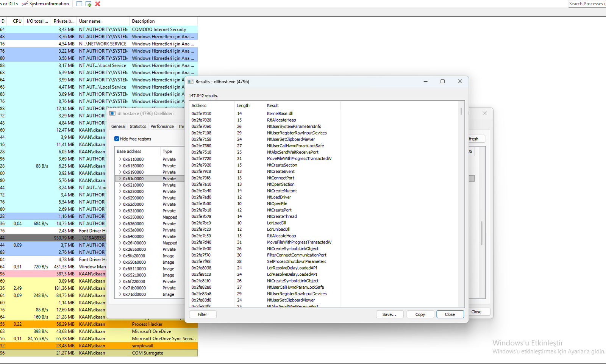The image size is (606, 364).
Task: Sort memory list by Base address header
Action: click(x=137, y=152)
